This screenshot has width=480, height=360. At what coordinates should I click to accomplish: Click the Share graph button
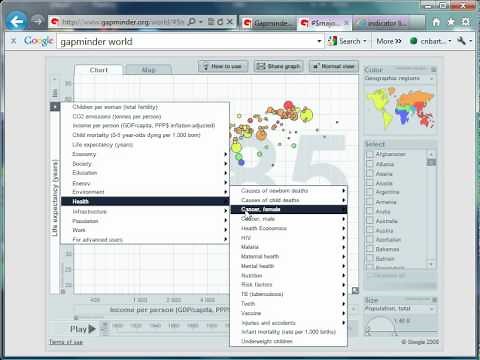click(x=279, y=66)
